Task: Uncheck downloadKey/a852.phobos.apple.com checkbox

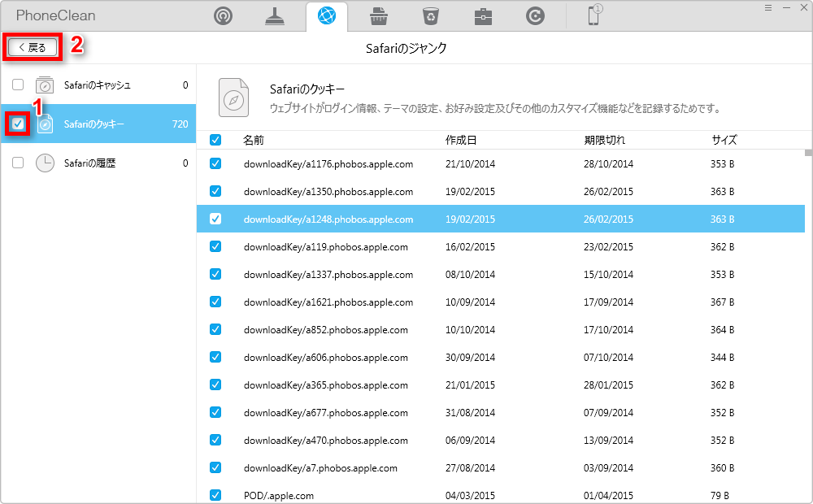Action: (215, 329)
